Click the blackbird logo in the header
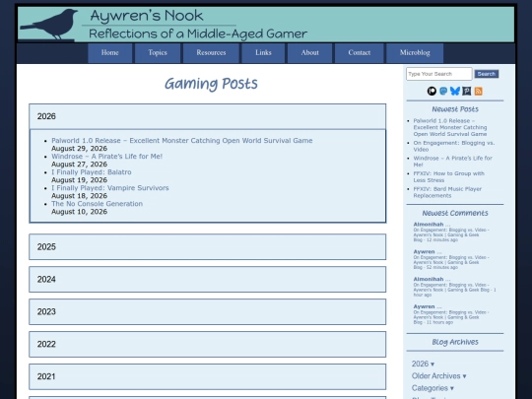 coord(49,24)
